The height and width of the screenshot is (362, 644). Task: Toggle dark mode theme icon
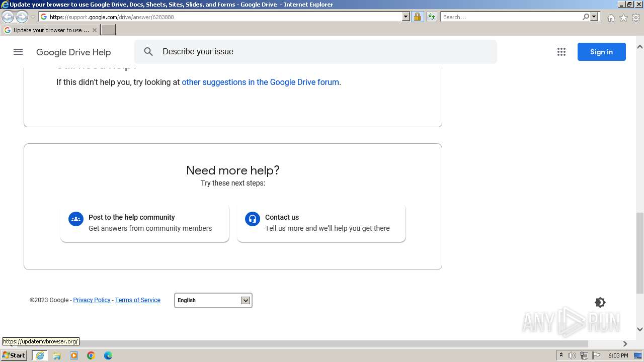(600, 302)
